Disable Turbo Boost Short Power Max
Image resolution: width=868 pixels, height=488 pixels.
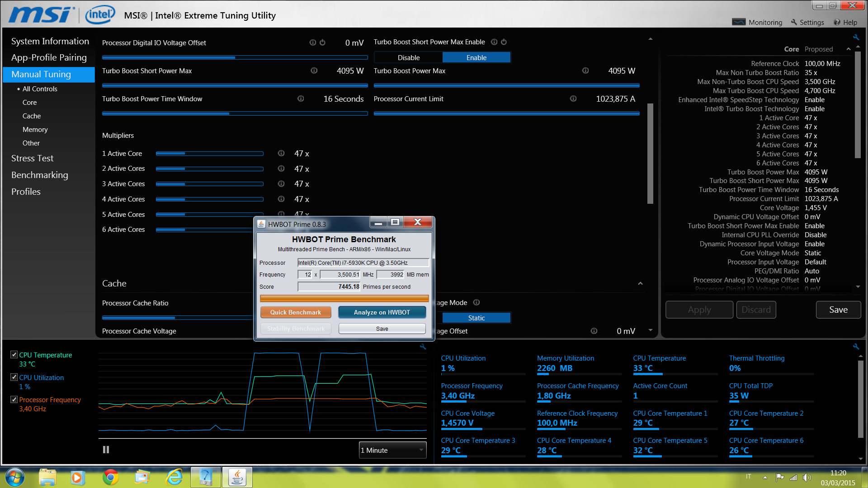coord(409,57)
